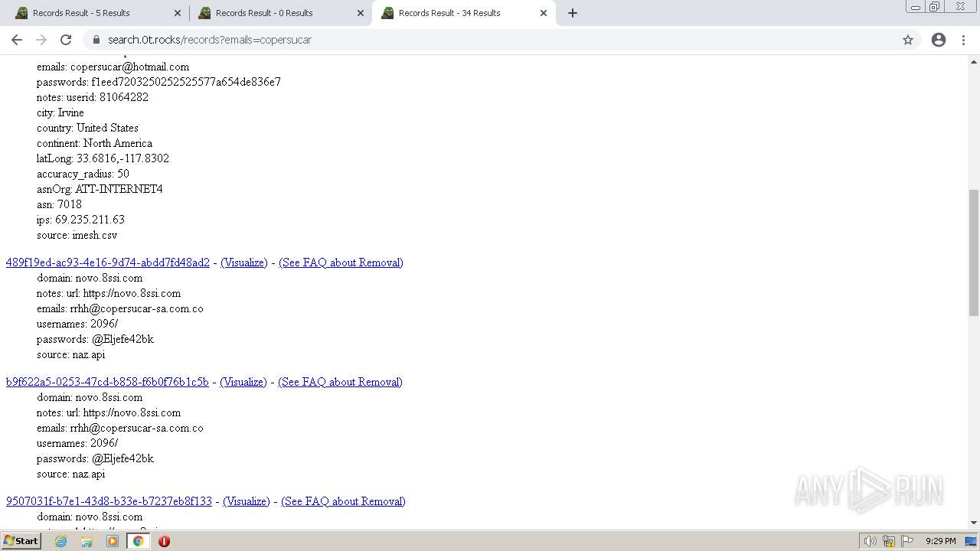Visualize record 489f19ed
The height and width of the screenshot is (551, 980).
(244, 262)
